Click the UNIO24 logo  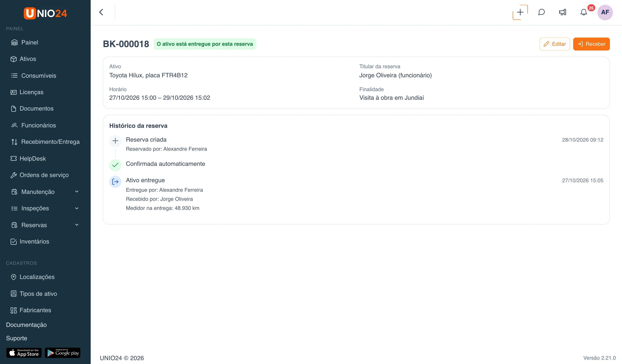45,13
